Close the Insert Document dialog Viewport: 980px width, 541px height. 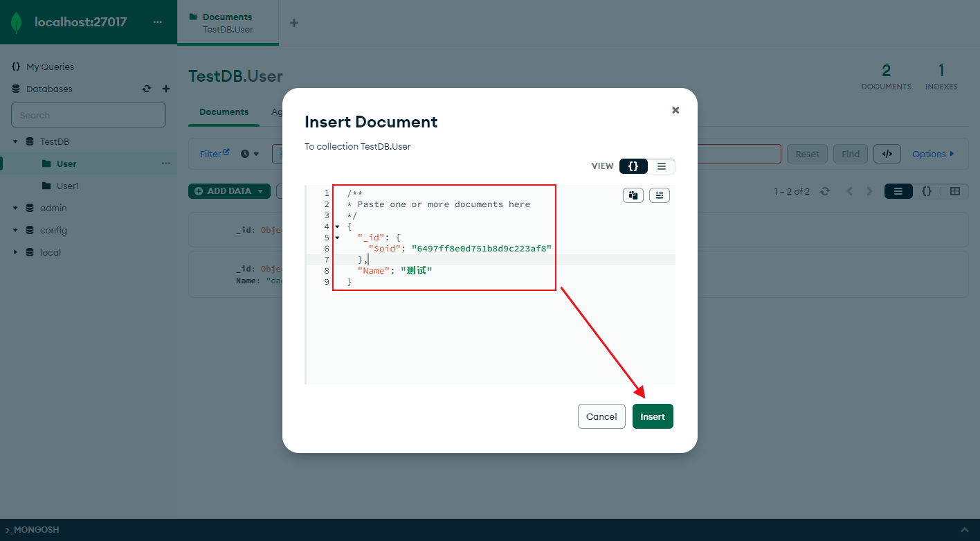675,110
